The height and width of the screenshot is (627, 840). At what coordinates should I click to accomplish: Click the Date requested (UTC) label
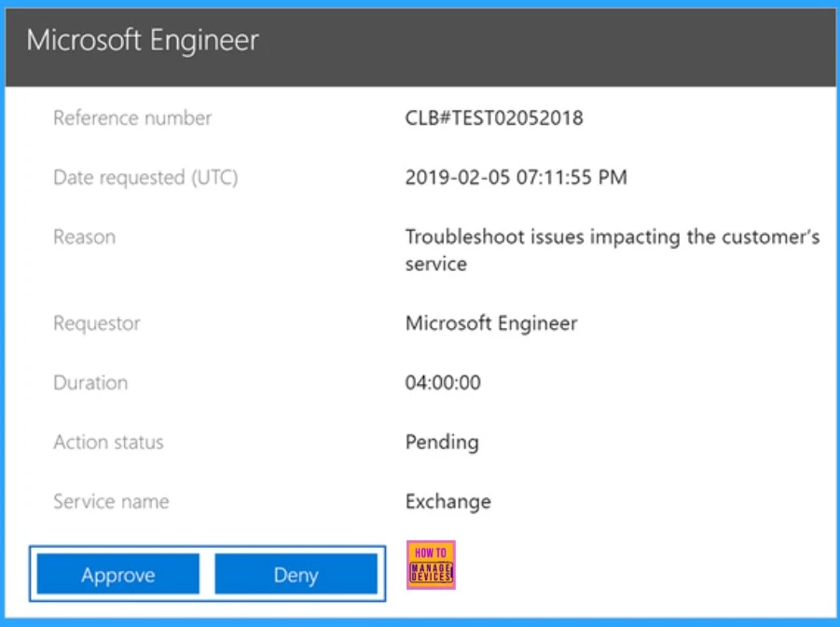pos(145,177)
